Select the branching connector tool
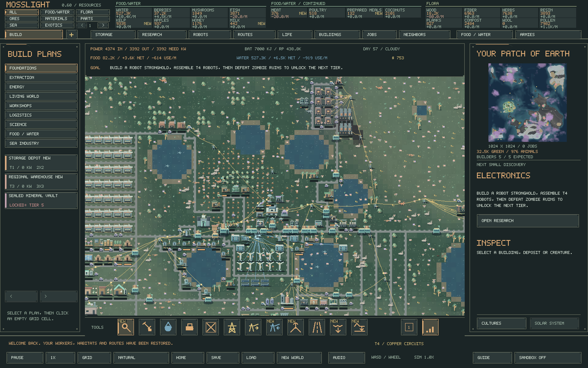This screenshot has width=588, height=368. (x=295, y=327)
